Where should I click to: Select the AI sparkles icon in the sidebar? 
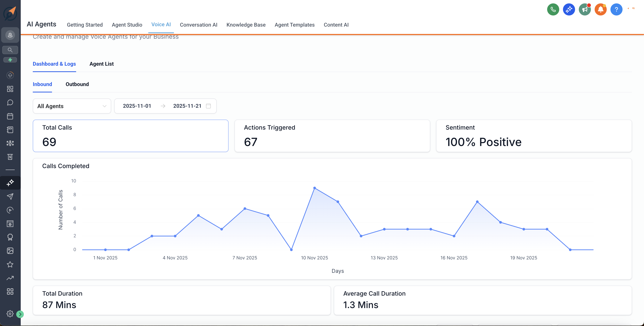[10, 183]
